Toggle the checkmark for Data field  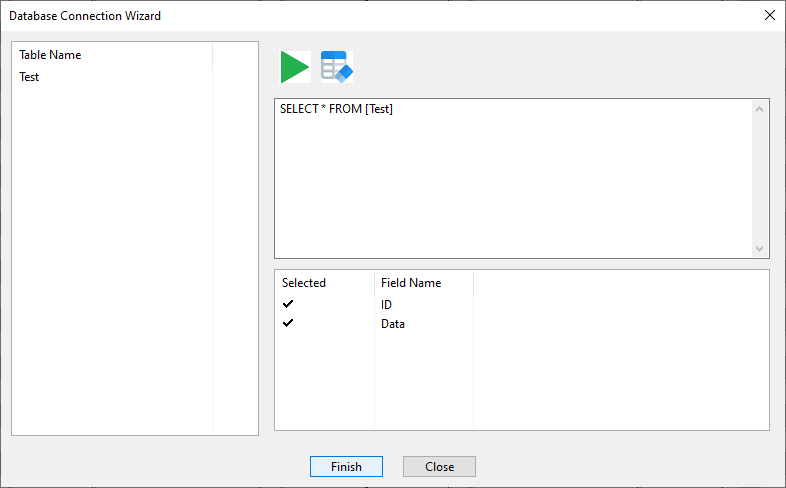(x=288, y=323)
